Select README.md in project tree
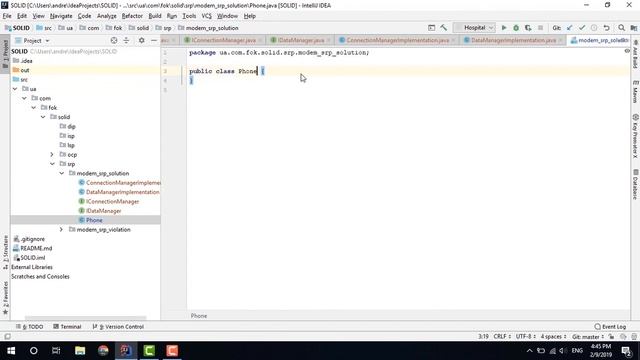 (x=36, y=248)
